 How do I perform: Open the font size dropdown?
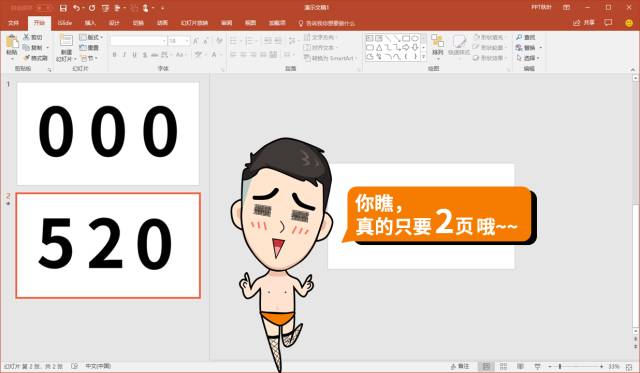187,41
